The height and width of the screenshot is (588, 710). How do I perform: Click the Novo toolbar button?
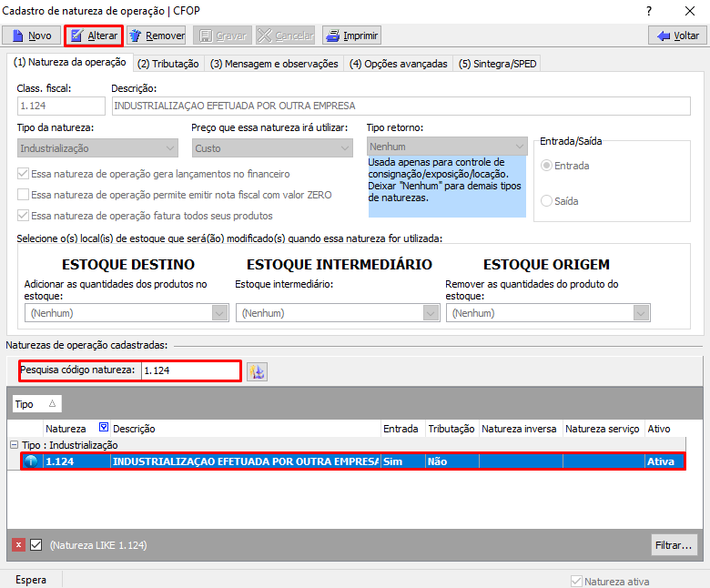pos(32,35)
